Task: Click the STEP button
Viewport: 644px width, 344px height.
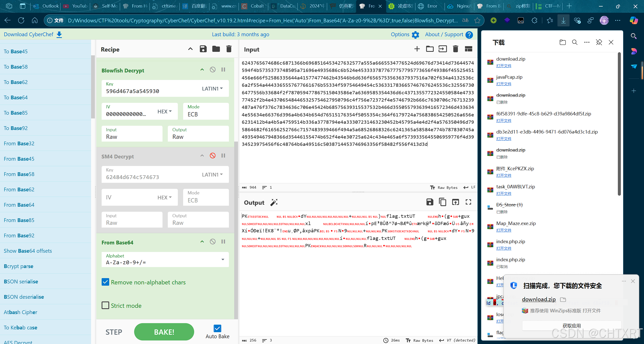Action: point(114,332)
